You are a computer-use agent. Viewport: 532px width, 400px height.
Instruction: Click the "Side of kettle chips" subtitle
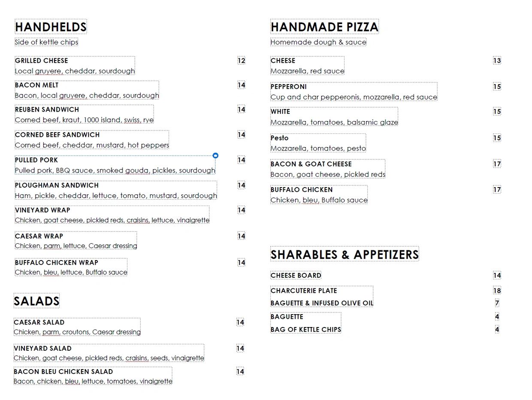(46, 42)
